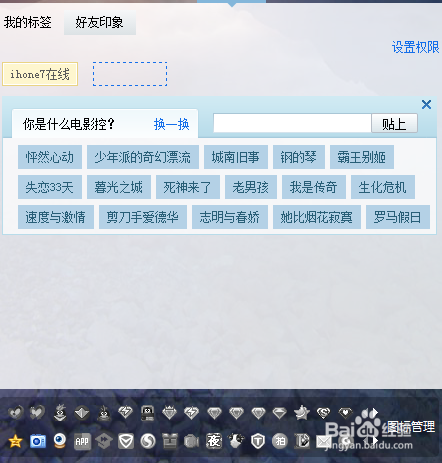Select the ihone7在线 existing tag
The image size is (442, 463).
[40, 74]
